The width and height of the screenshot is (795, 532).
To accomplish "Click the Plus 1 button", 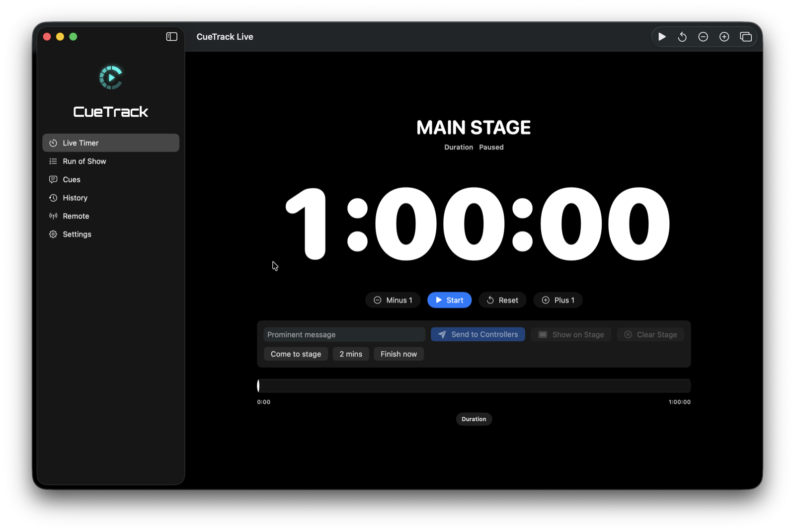I will pos(558,300).
